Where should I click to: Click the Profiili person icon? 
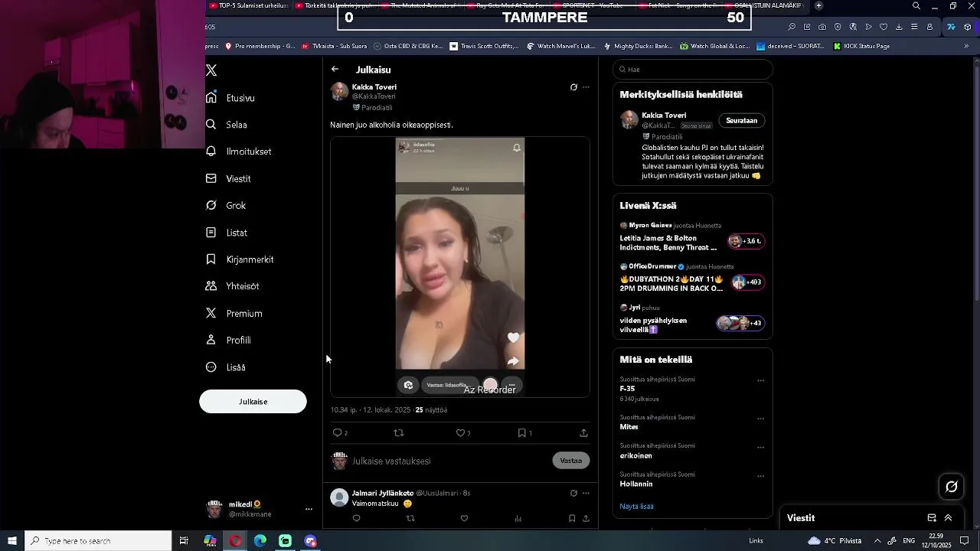pyautogui.click(x=211, y=340)
